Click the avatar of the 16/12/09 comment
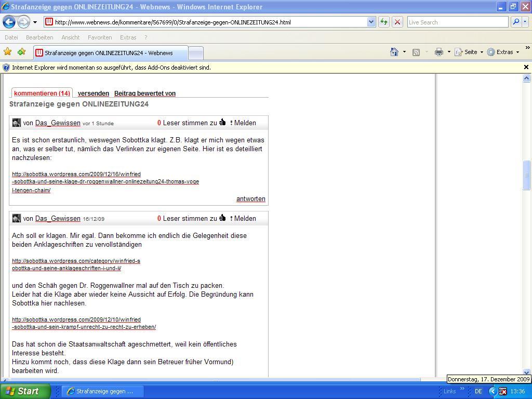The height and width of the screenshot is (399, 532). [x=16, y=219]
